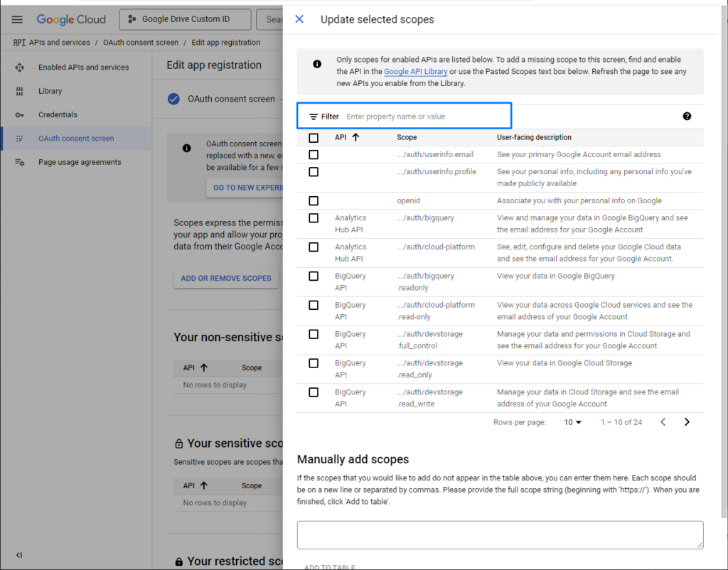Screen dimensions: 728x570
Task: Go to next page of scopes
Action: pos(687,422)
